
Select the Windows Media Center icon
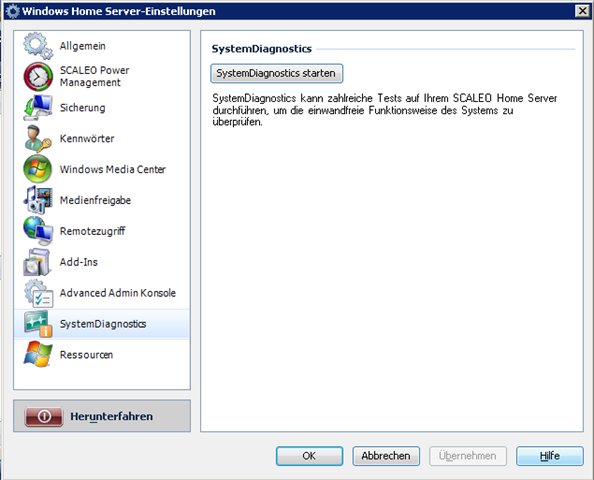click(x=38, y=169)
